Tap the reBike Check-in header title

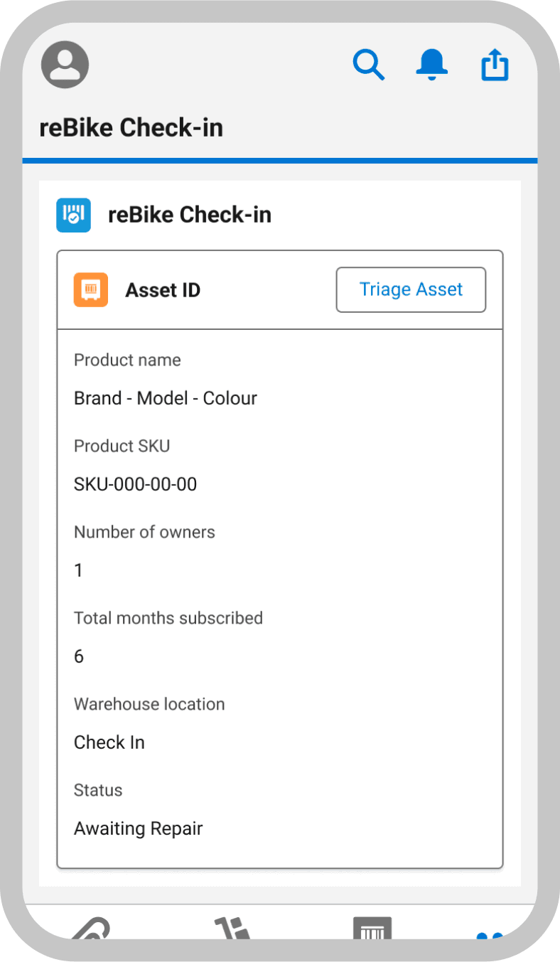point(190,215)
